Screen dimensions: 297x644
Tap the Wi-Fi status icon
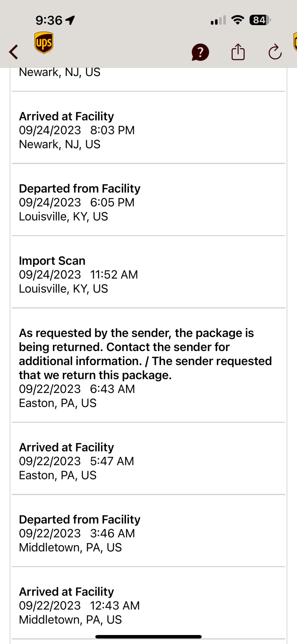tap(238, 20)
